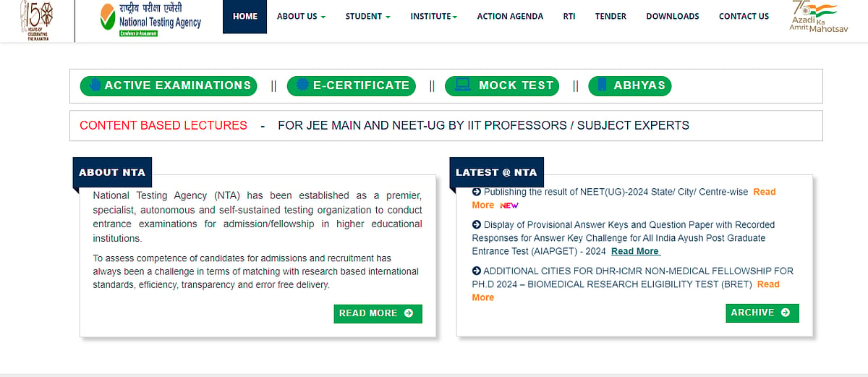This screenshot has height=377, width=868.
Task: Open AIAPGET 2024 provisional answer keys notice
Action: point(624,238)
